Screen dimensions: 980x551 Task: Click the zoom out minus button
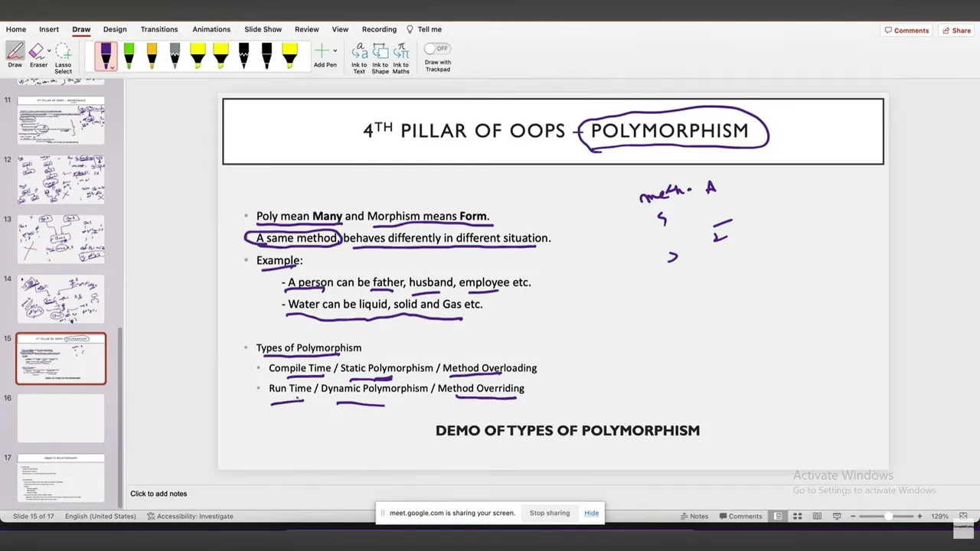(853, 516)
